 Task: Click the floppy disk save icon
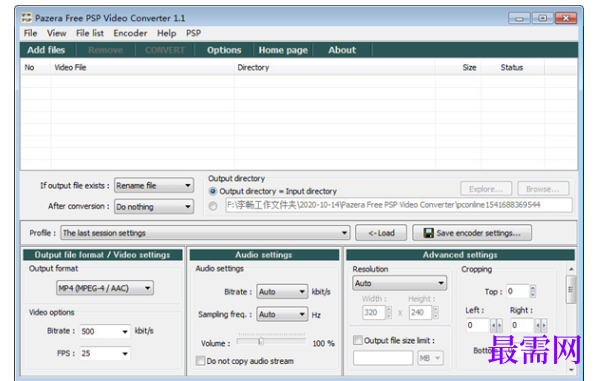click(429, 233)
